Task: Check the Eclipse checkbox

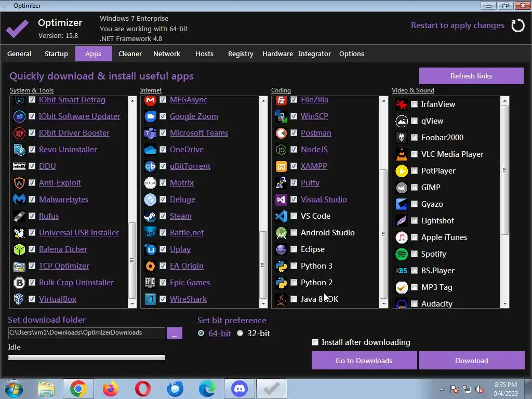Action: pos(294,249)
